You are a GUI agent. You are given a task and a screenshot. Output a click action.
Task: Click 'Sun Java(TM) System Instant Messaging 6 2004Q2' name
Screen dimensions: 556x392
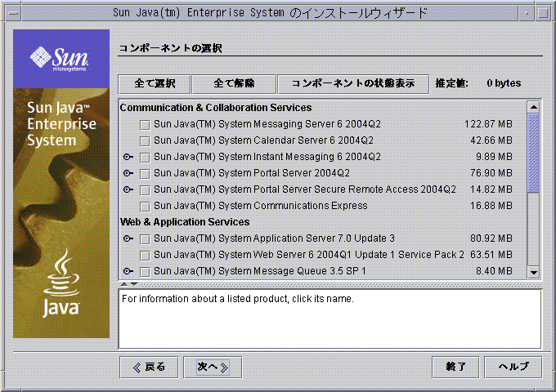pyautogui.click(x=267, y=157)
